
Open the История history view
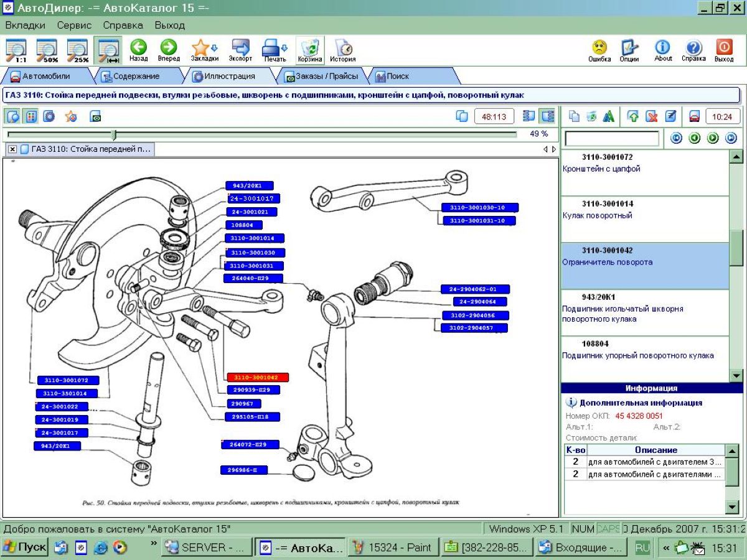coord(343,50)
